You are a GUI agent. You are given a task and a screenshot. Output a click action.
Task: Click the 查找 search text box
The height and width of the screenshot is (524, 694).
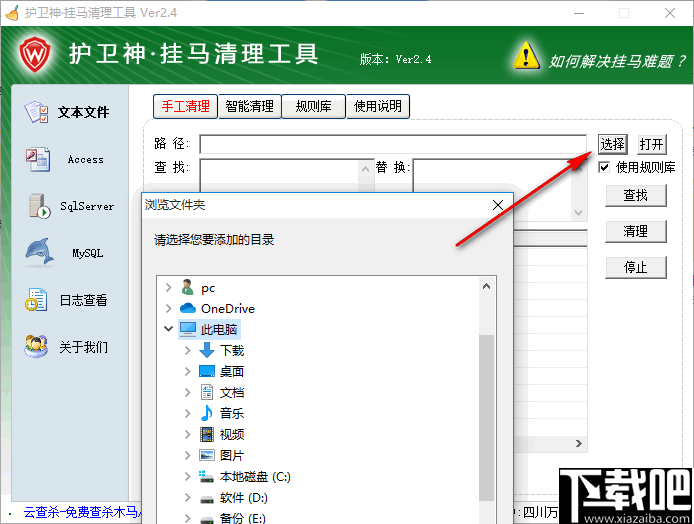tap(287, 176)
